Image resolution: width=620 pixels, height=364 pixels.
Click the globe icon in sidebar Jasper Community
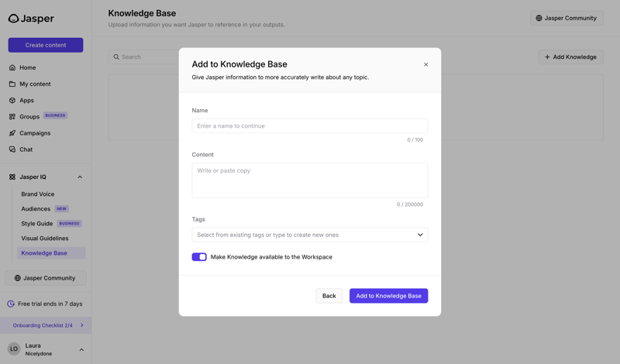click(17, 278)
